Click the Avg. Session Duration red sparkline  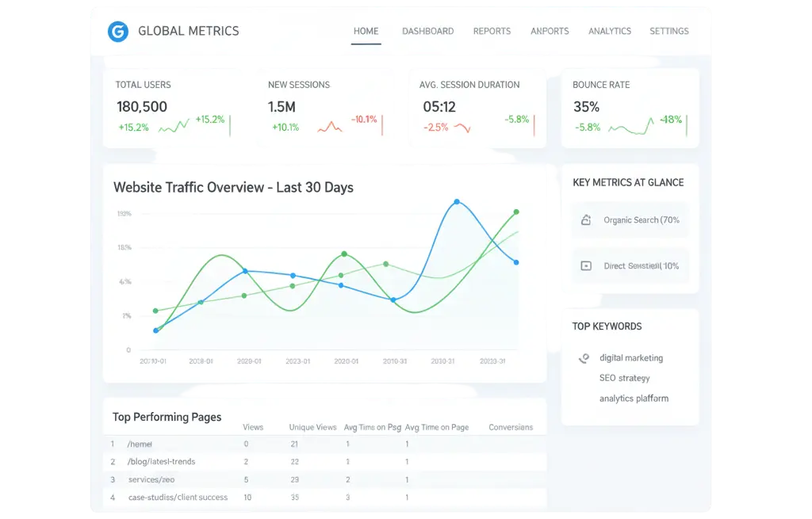tap(462, 128)
